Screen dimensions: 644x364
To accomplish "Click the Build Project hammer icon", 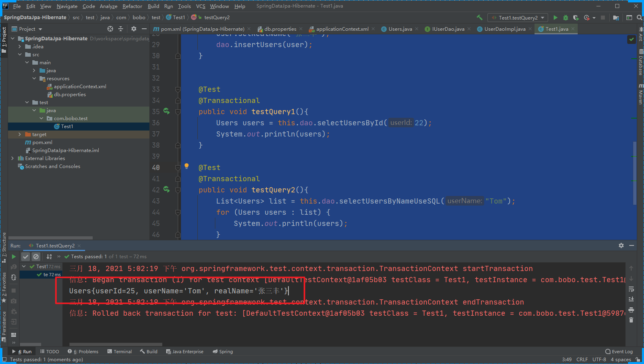I will click(479, 18).
